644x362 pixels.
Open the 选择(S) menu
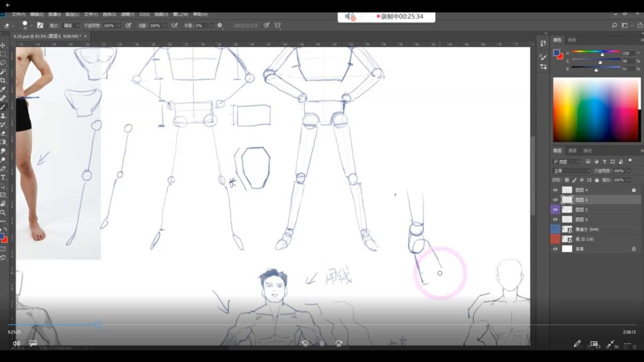[x=109, y=14]
